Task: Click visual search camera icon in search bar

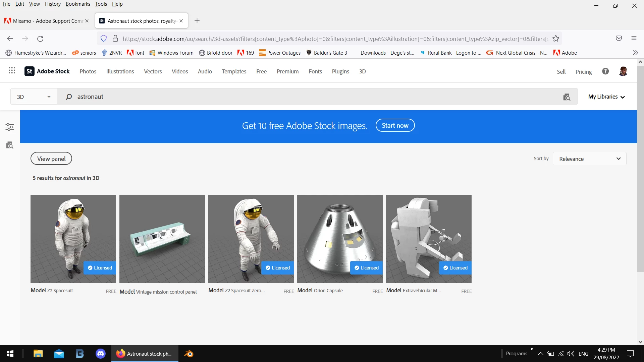Action: 567,97
